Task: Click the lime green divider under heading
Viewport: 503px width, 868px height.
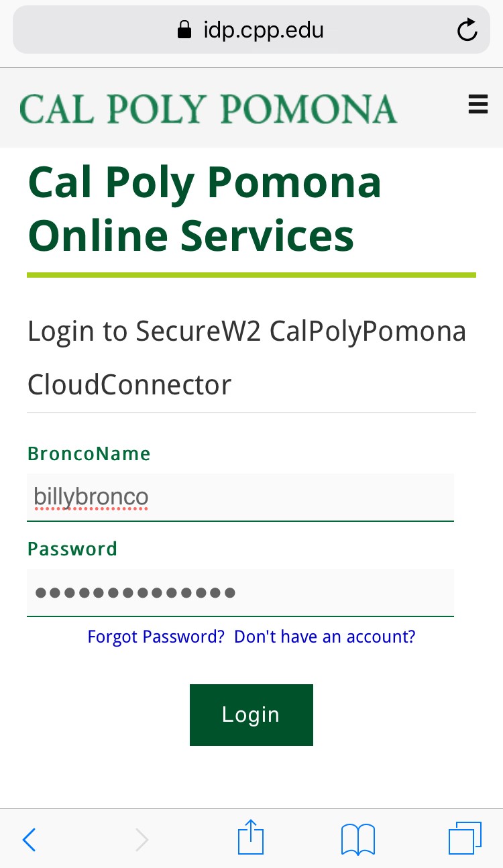Action: coord(251,275)
